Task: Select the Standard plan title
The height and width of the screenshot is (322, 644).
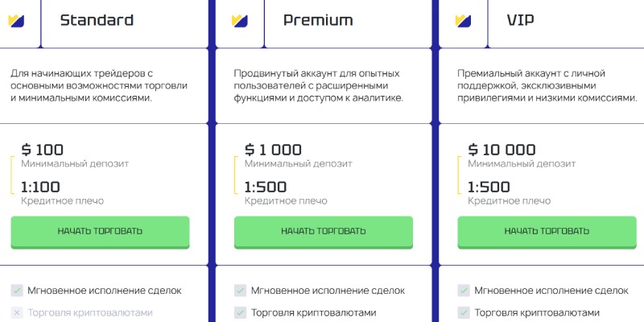Action: click(x=97, y=20)
